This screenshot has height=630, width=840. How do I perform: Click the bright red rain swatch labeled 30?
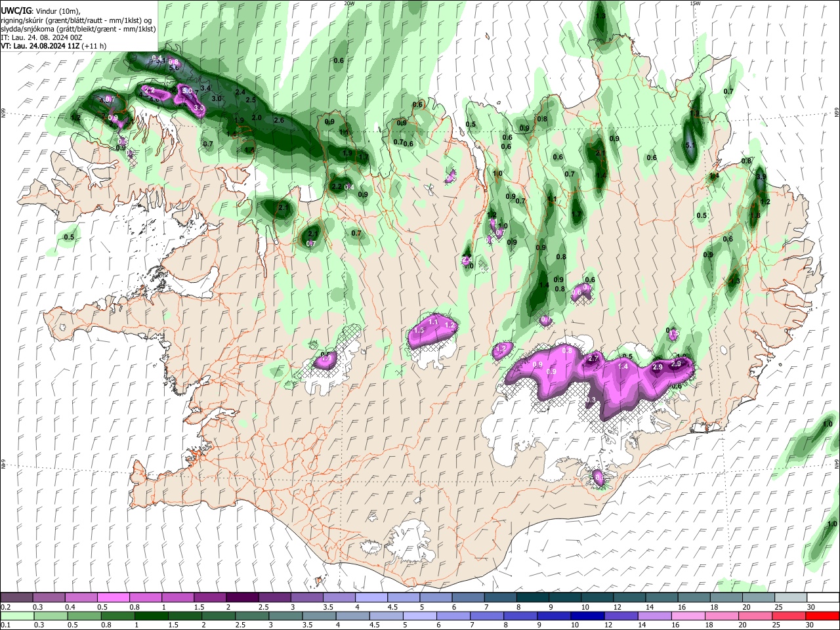pos(822,616)
